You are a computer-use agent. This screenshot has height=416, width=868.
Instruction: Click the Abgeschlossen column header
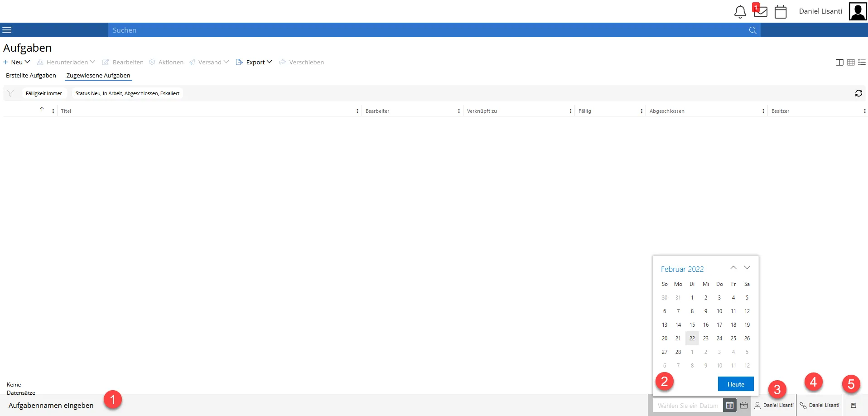click(667, 111)
